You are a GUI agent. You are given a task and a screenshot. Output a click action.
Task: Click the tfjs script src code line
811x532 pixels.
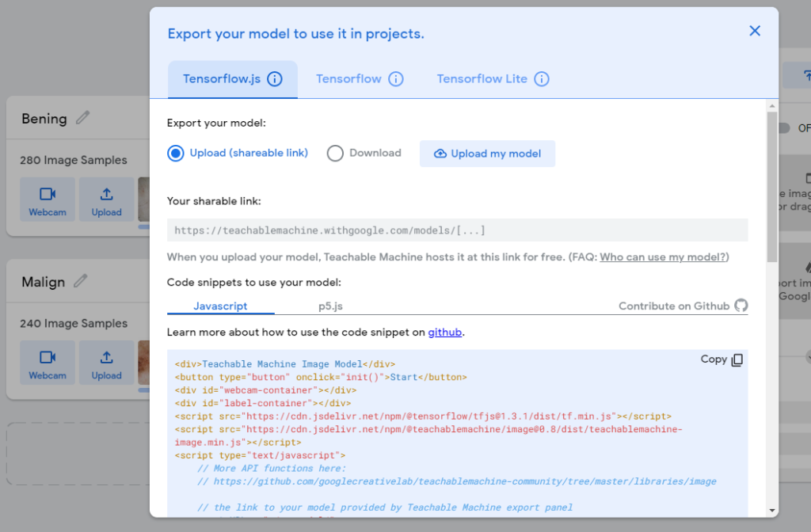423,416
